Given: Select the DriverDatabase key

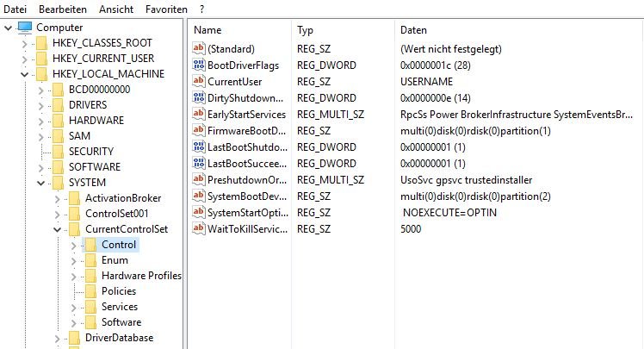Looking at the screenshot, I should tap(119, 338).
